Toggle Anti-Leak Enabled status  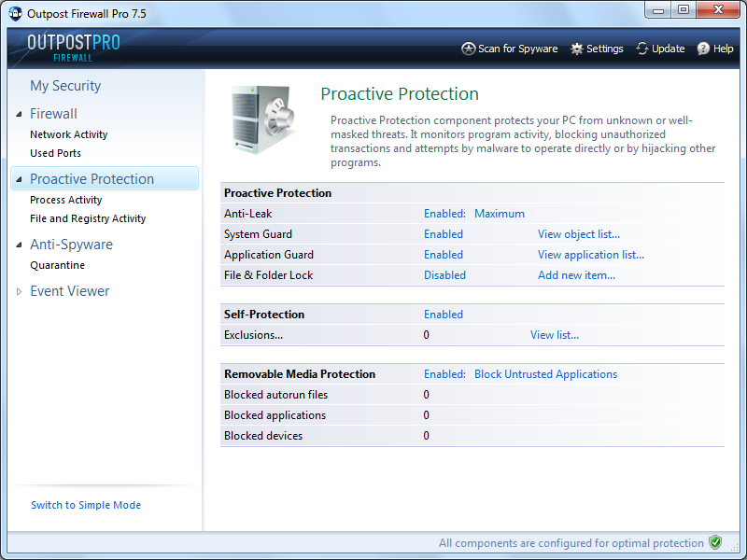point(444,214)
